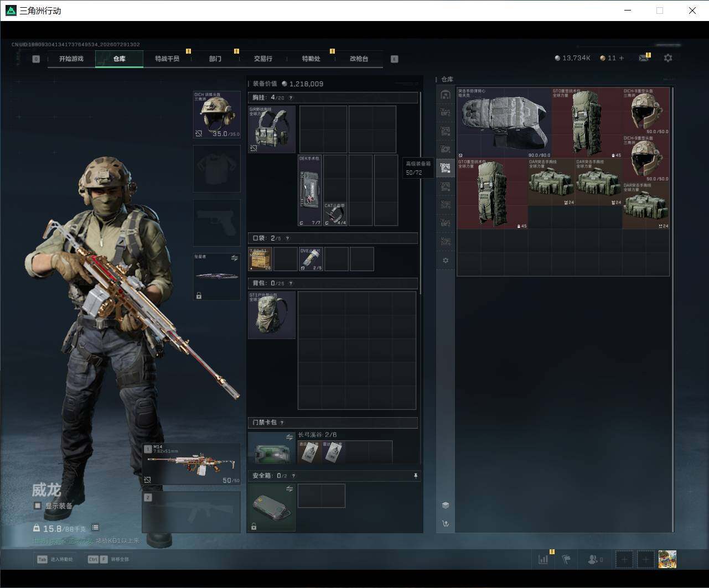This screenshot has height=588, width=709.
Task: Click the plus team slot beside the friends icon
Action: pyautogui.click(x=624, y=559)
